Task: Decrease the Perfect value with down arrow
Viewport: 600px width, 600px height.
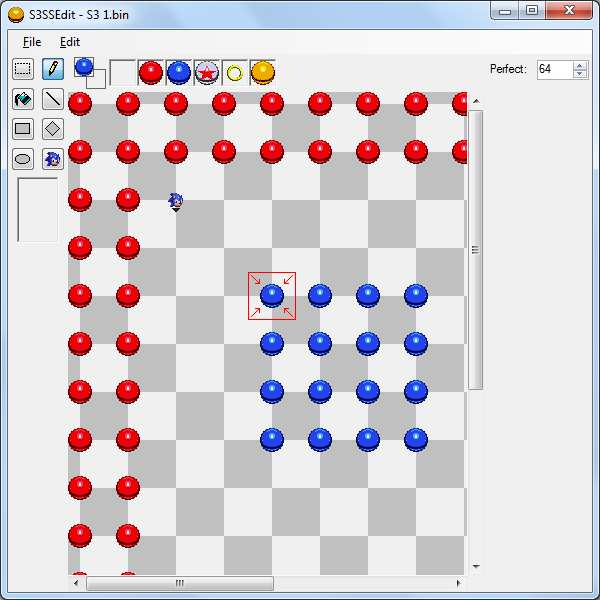Action: tap(580, 74)
